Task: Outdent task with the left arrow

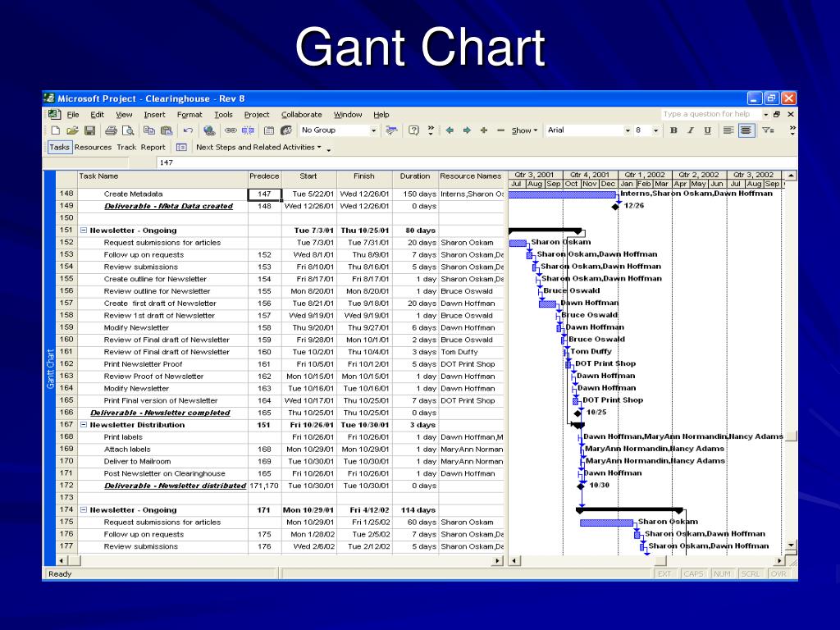Action: 450,130
